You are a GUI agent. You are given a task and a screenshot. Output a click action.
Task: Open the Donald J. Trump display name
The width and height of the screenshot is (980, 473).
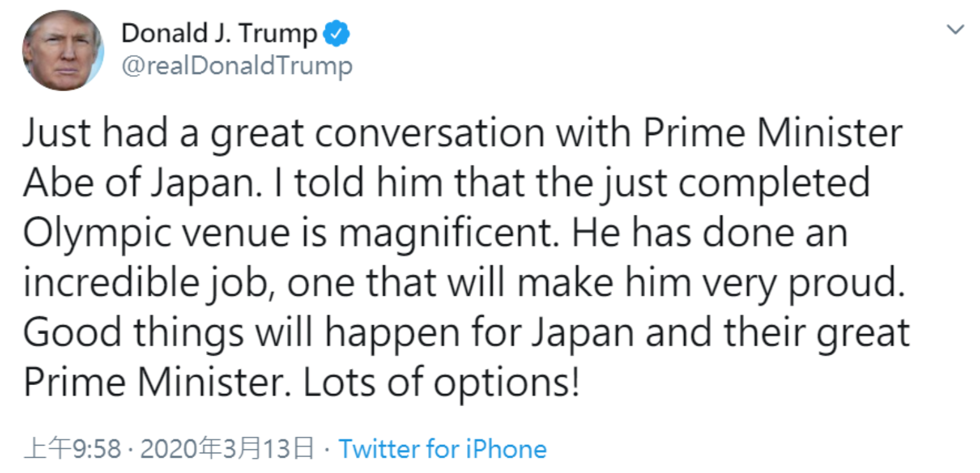tap(219, 34)
